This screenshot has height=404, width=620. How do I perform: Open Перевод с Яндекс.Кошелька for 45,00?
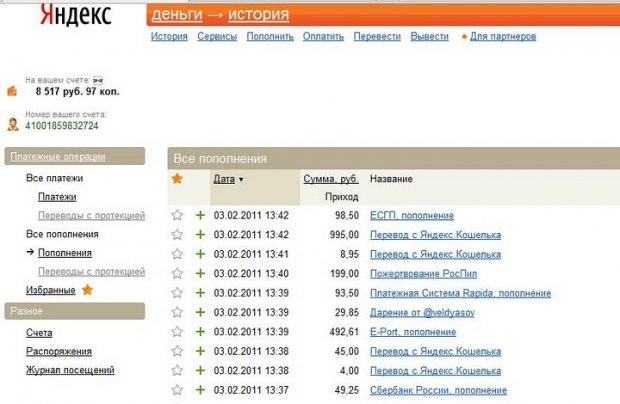click(x=435, y=351)
